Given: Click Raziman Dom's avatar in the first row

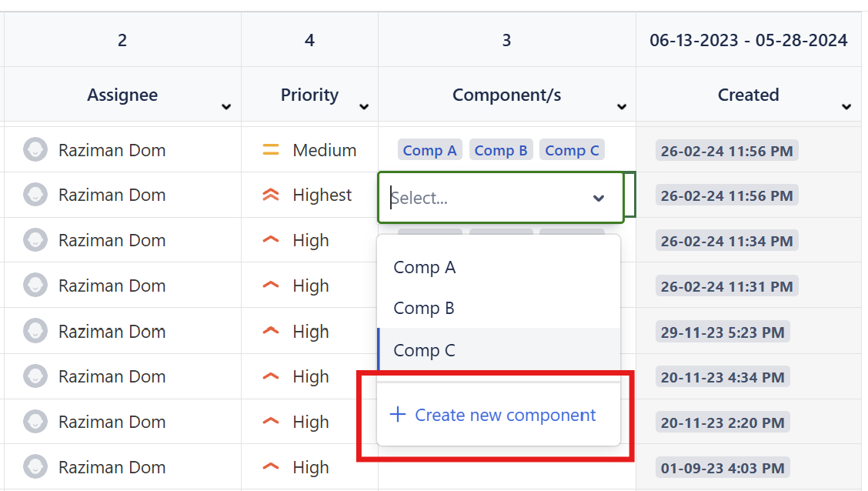Looking at the screenshot, I should (35, 150).
